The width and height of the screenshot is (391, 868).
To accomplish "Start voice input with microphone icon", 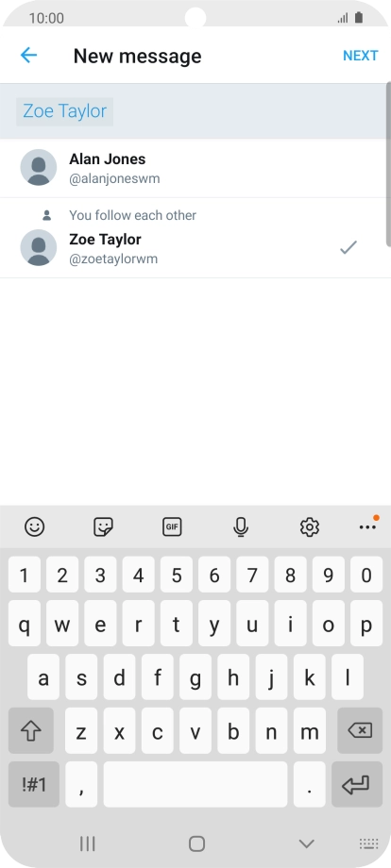I will click(240, 527).
